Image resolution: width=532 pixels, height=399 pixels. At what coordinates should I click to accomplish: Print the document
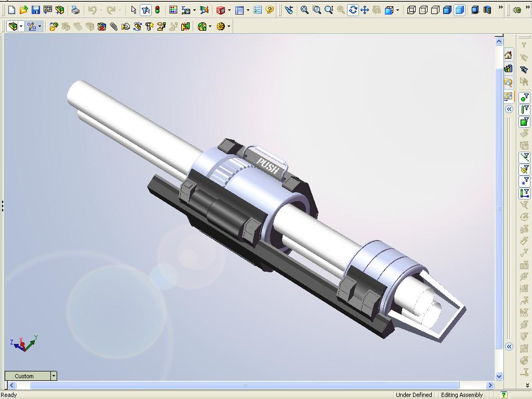coord(75,10)
